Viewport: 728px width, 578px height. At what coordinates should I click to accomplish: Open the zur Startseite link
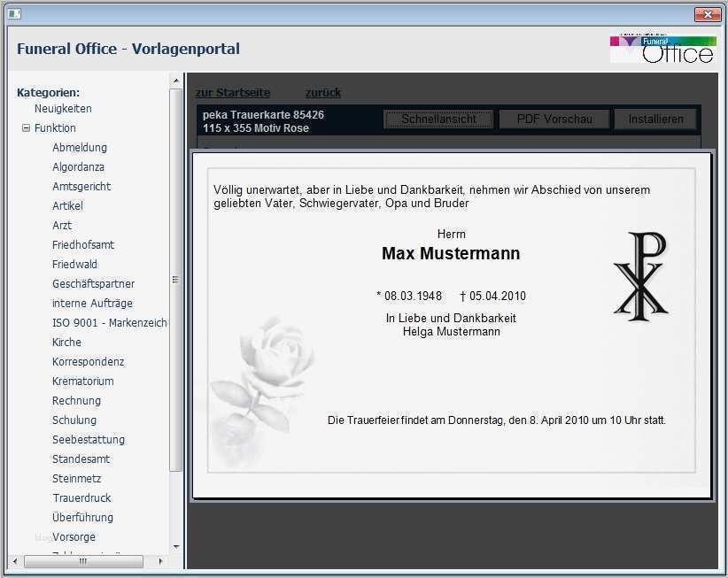coord(232,92)
